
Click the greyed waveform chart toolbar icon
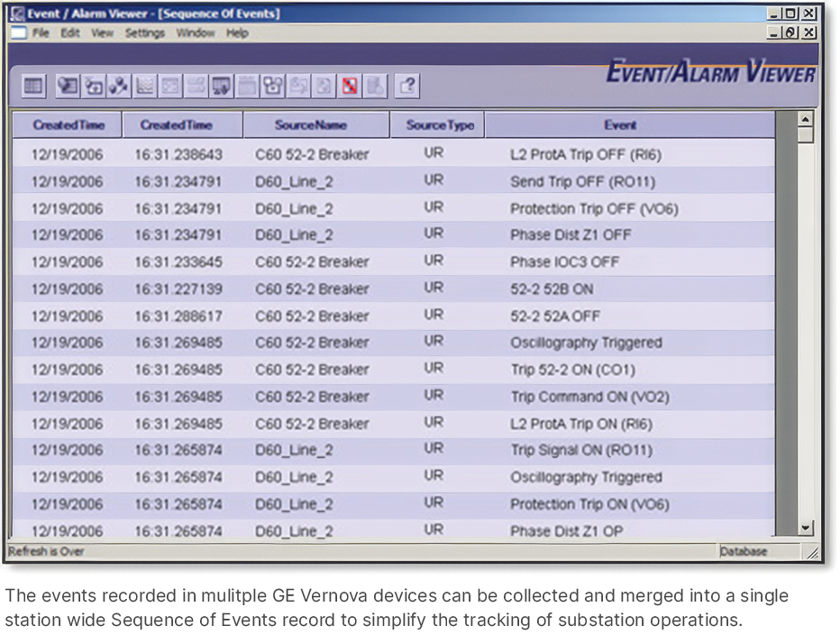pyautogui.click(x=144, y=86)
